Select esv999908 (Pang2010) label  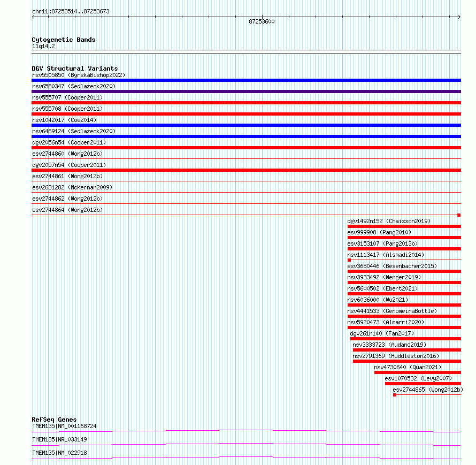click(379, 232)
